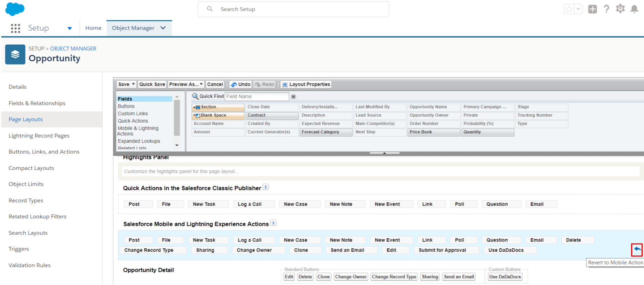Open the Save dropdown arrow
The height and width of the screenshot is (285, 644).
[133, 84]
